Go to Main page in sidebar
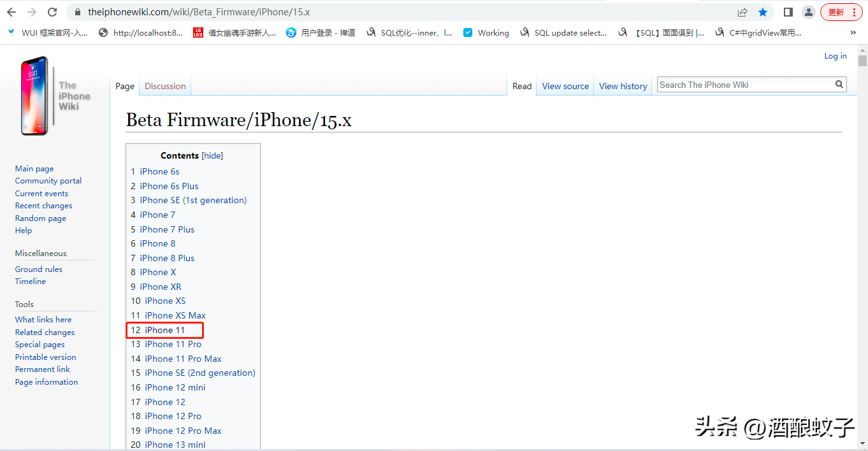The image size is (868, 451). [34, 169]
